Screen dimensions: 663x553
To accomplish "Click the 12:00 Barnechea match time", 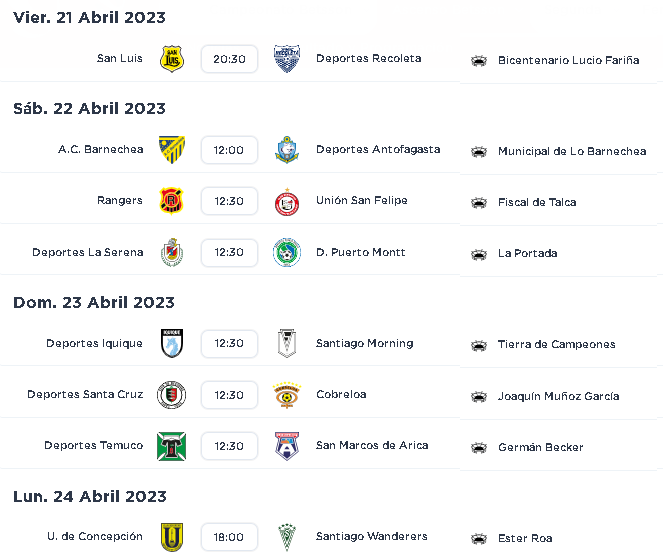I will (229, 150).
